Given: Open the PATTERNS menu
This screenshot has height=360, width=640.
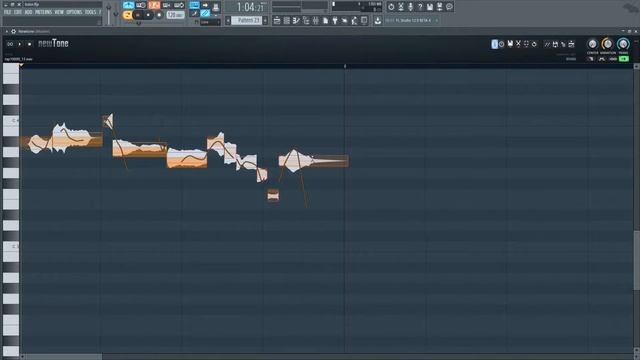Looking at the screenshot, I should (43, 12).
